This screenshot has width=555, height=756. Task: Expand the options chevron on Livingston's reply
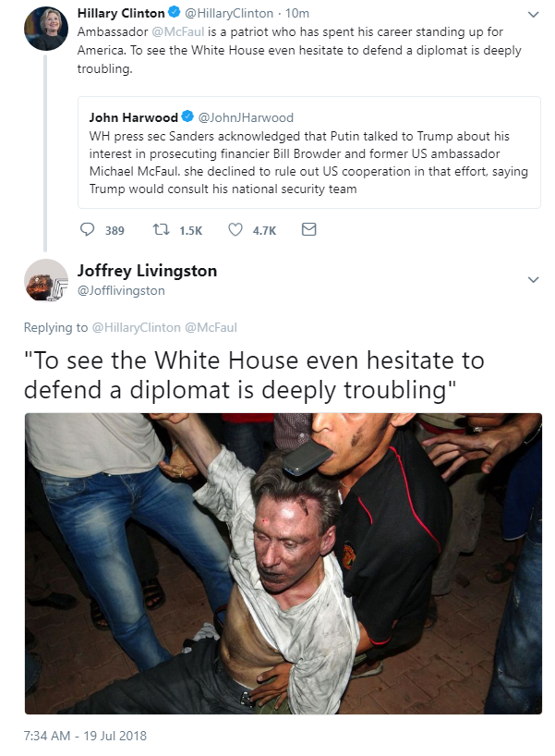[533, 280]
